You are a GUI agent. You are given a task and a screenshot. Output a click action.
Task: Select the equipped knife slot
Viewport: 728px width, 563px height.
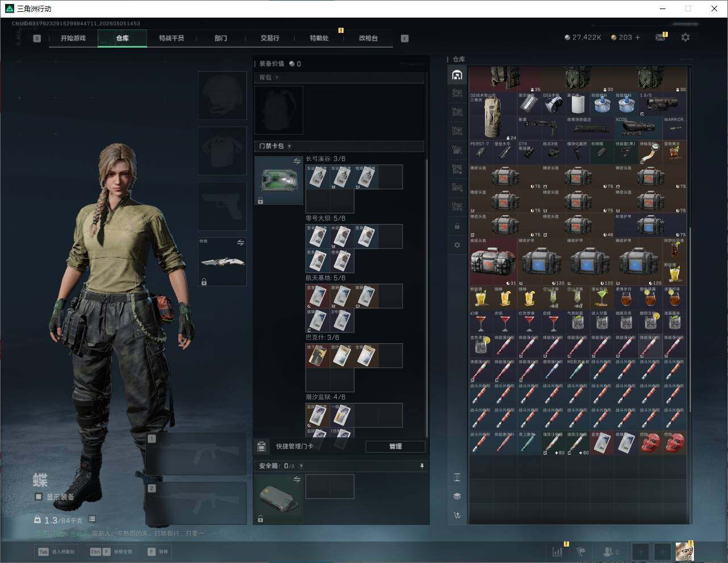(223, 262)
